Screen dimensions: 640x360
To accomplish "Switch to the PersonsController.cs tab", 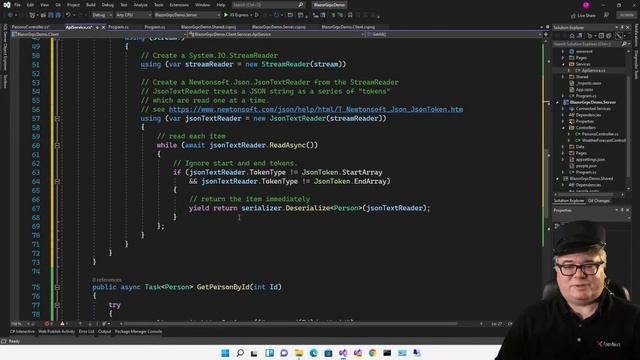I will click(31, 27).
